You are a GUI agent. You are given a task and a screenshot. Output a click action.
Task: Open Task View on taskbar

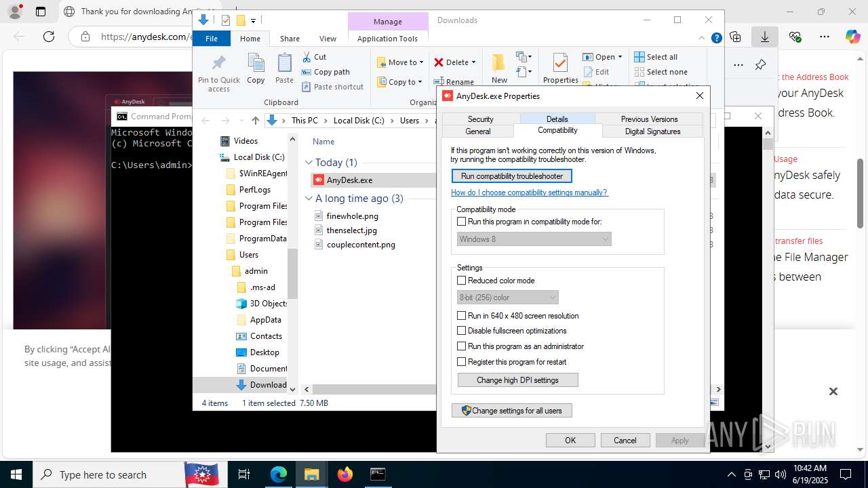point(244,474)
